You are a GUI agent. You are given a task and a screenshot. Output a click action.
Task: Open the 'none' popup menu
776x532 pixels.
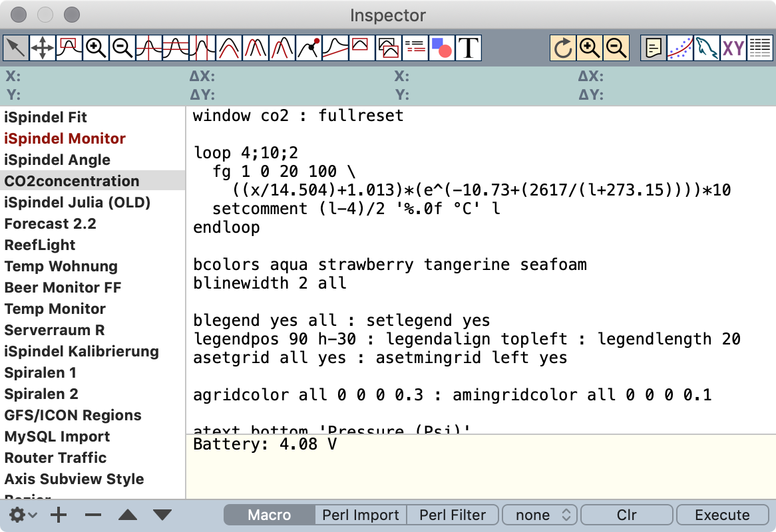pos(540,515)
